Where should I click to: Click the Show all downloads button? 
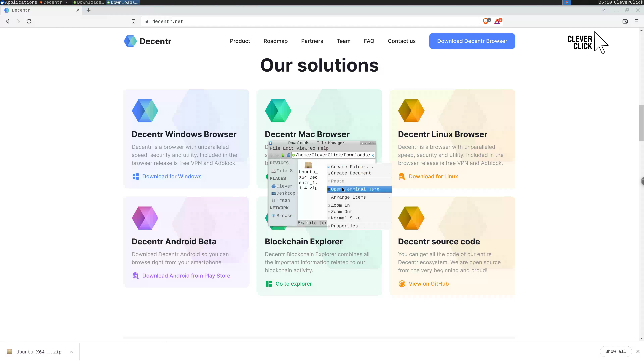[x=615, y=351]
